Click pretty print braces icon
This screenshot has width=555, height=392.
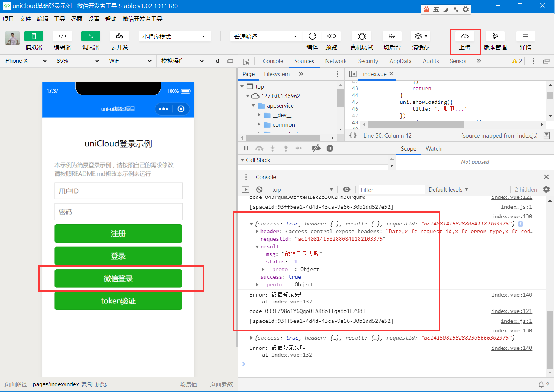(x=353, y=135)
